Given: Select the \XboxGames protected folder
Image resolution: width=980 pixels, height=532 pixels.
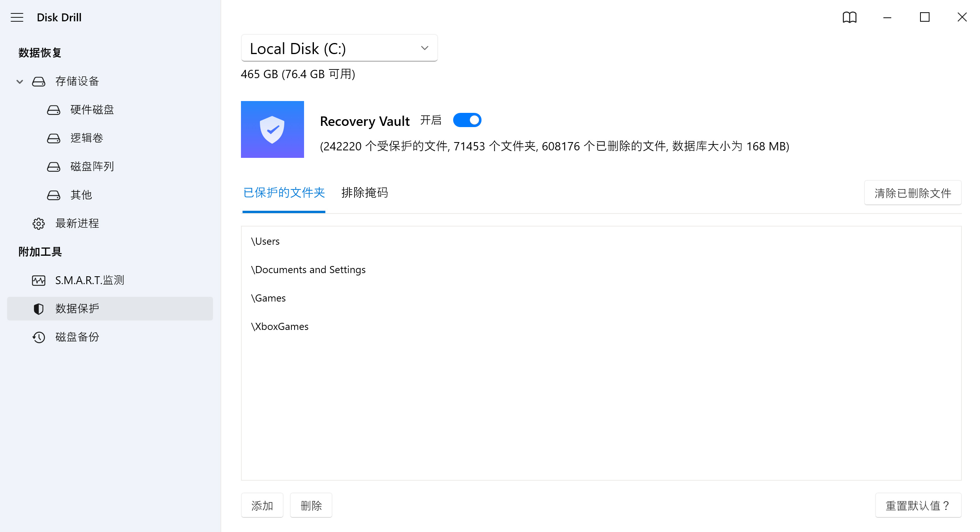Looking at the screenshot, I should 280,326.
